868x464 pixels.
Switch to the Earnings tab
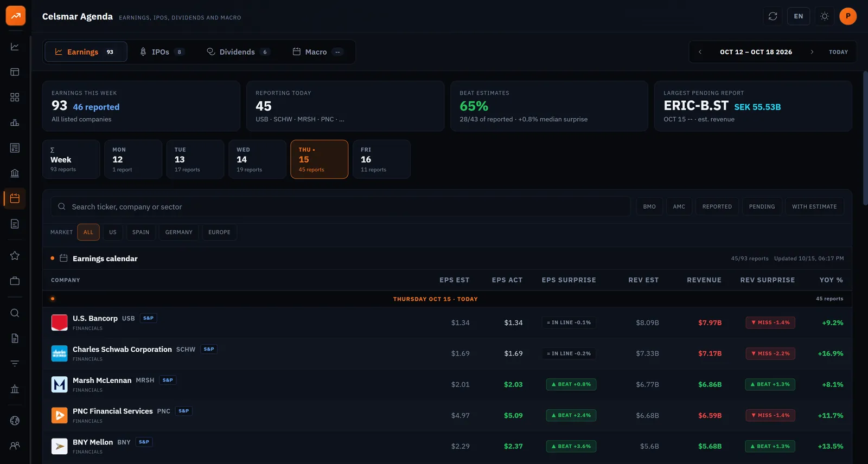tap(86, 52)
